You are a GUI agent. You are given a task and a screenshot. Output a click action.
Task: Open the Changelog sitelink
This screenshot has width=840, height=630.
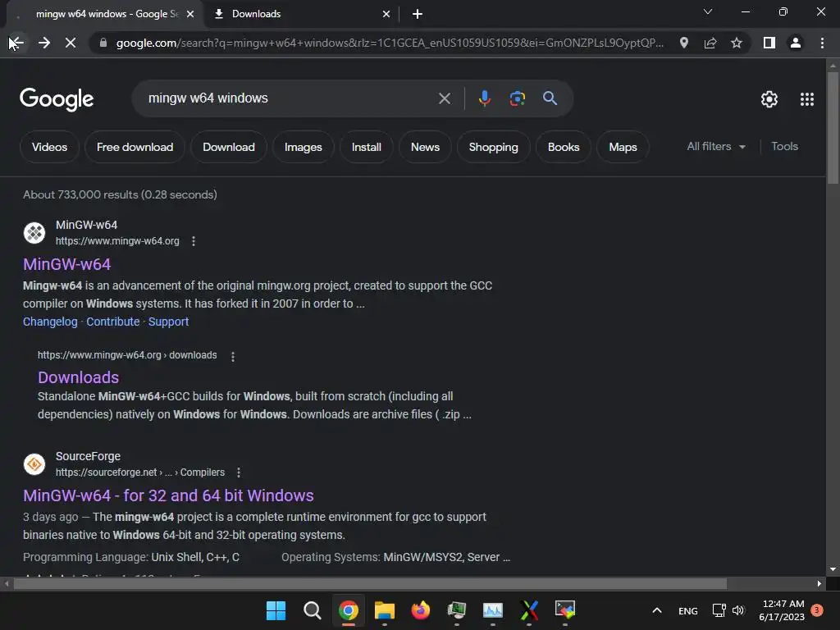pyautogui.click(x=50, y=322)
